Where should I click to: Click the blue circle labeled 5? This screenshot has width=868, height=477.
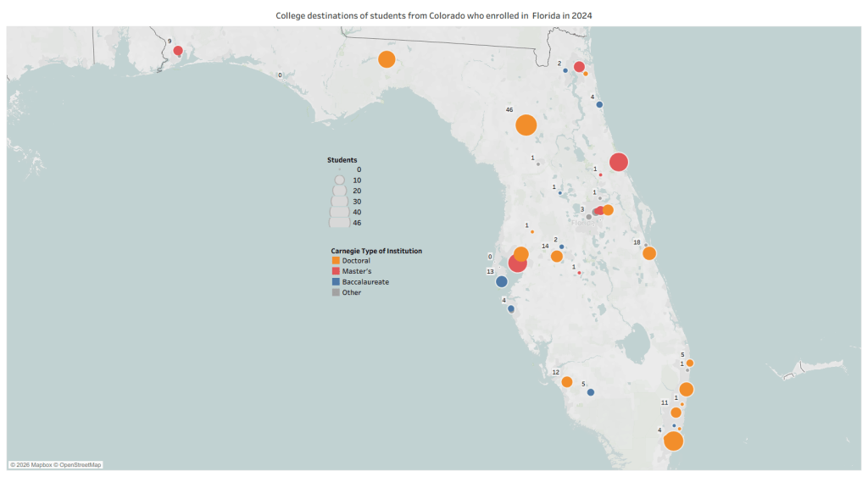(591, 392)
